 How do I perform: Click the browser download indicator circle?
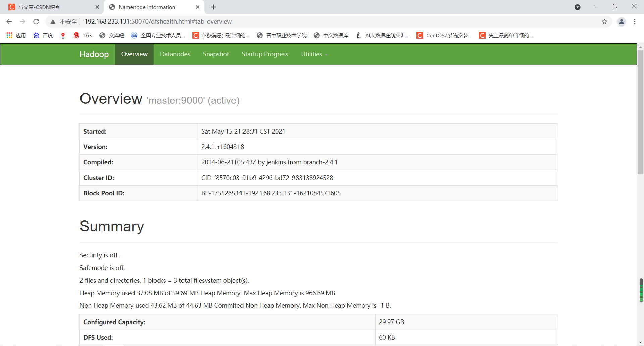[578, 7]
